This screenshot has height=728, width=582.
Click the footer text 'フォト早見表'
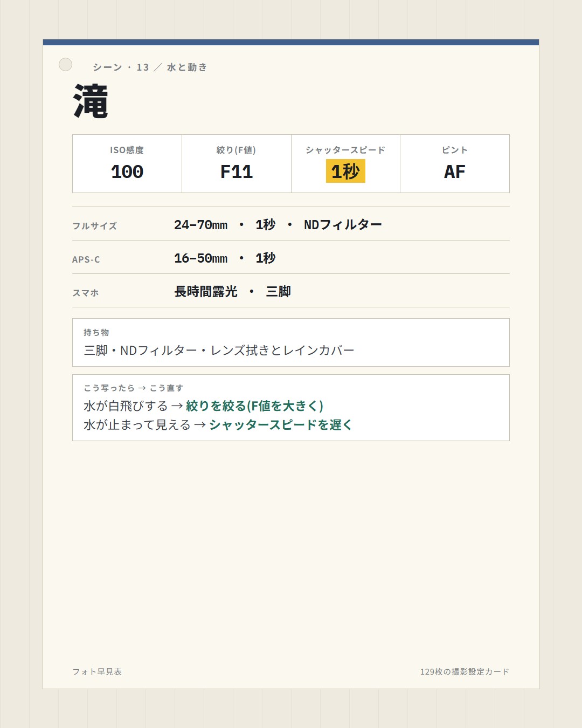tap(97, 672)
